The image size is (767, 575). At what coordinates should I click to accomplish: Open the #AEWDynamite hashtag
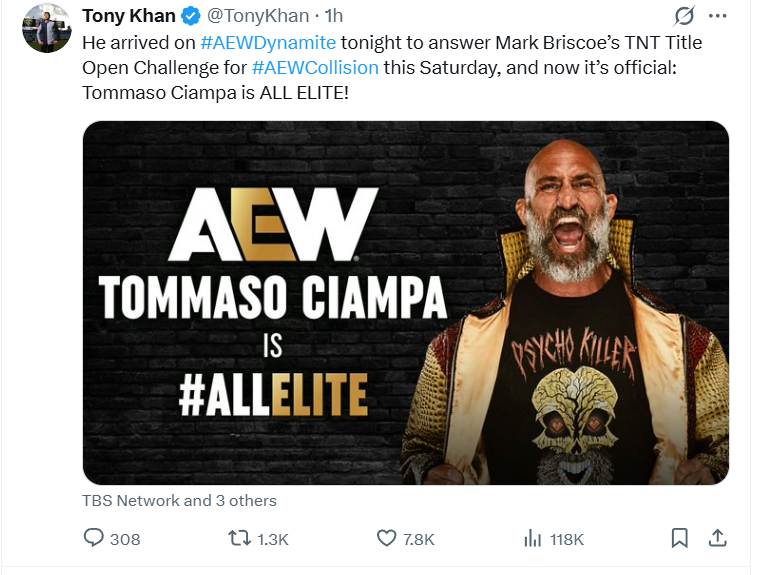pyautogui.click(x=268, y=42)
